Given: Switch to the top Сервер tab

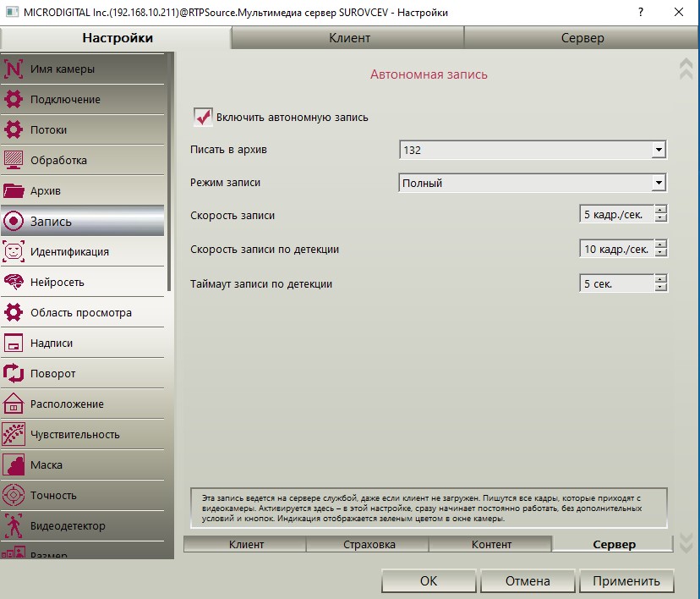Looking at the screenshot, I should [582, 38].
